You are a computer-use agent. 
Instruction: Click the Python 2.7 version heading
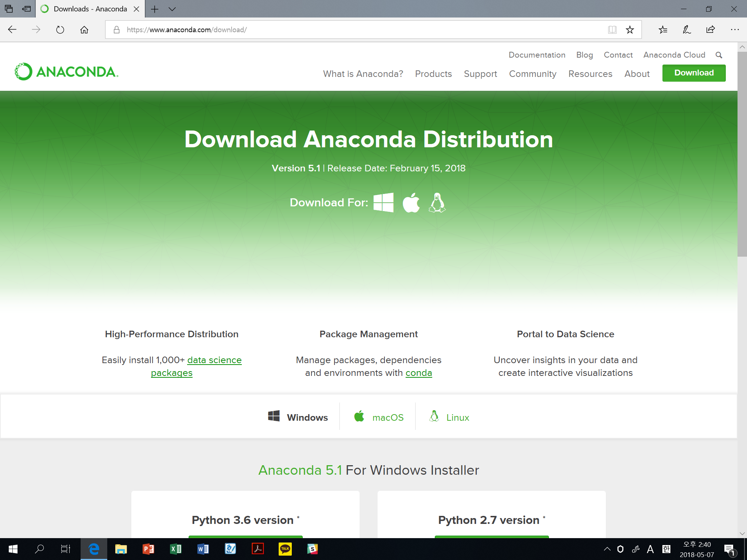point(489,520)
